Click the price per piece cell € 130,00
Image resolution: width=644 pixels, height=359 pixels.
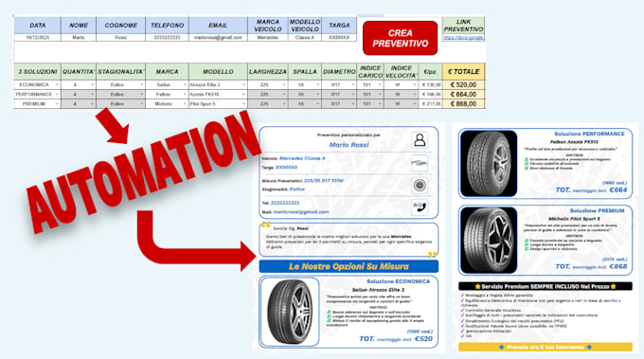(x=430, y=84)
